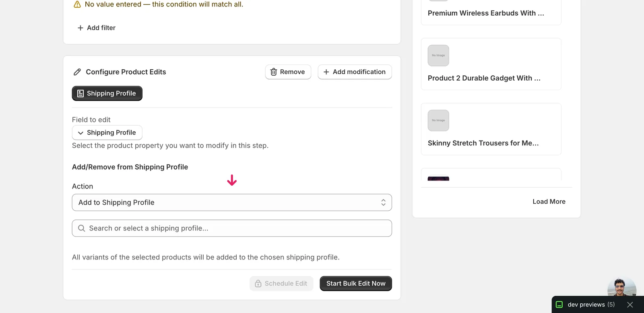Image resolution: width=644 pixels, height=313 pixels.
Task: Click the green dev previews icon
Action: coord(559,305)
